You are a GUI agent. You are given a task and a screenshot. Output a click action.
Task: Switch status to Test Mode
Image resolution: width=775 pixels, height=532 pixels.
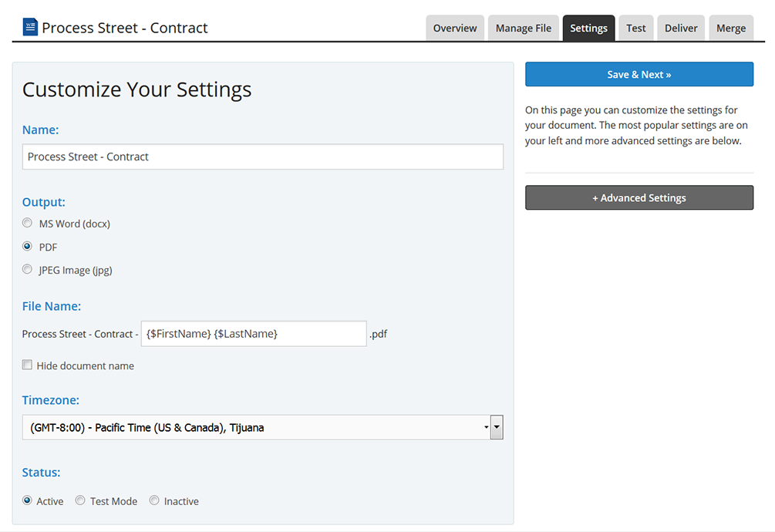pyautogui.click(x=80, y=500)
